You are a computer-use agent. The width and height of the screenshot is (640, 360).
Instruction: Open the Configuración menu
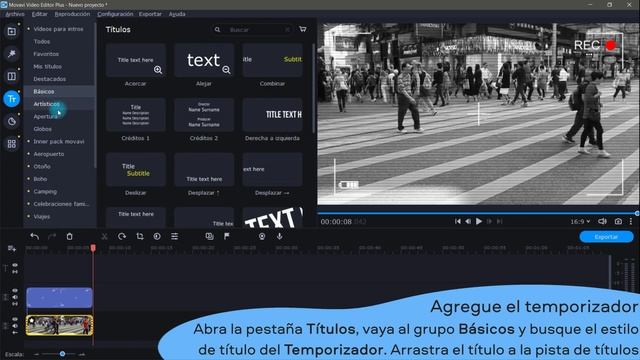pyautogui.click(x=115, y=14)
